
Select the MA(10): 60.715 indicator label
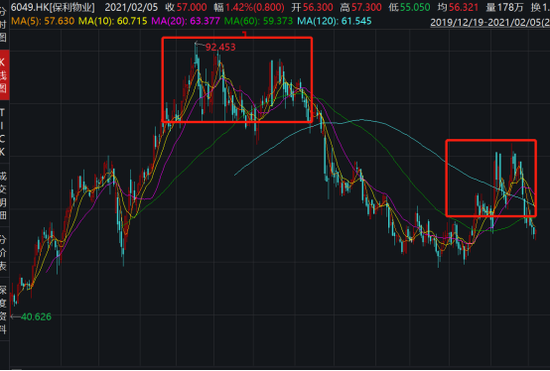click(x=113, y=21)
